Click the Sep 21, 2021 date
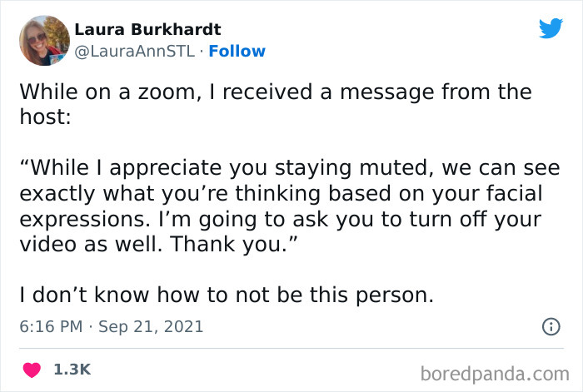Screen dimensions: 583x392 point(151,327)
